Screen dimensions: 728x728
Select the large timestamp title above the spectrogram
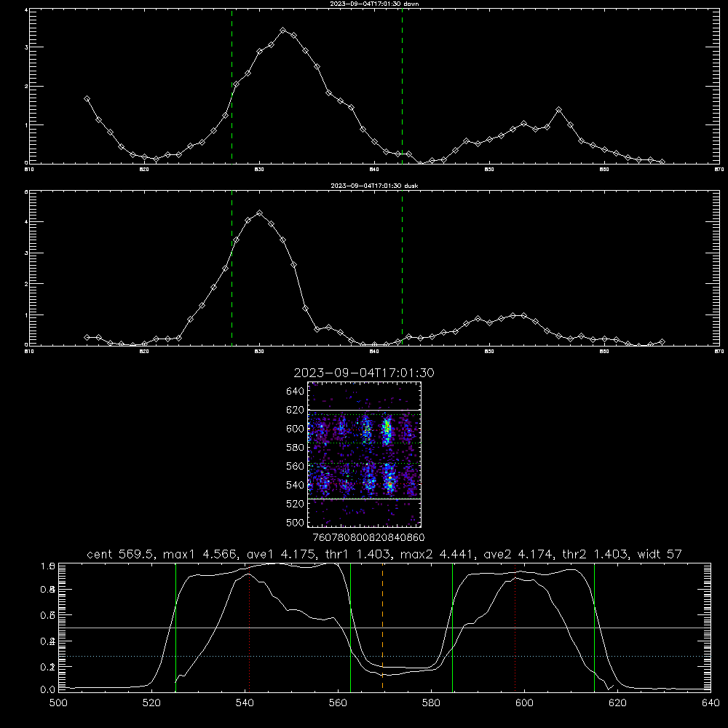tap(364, 373)
